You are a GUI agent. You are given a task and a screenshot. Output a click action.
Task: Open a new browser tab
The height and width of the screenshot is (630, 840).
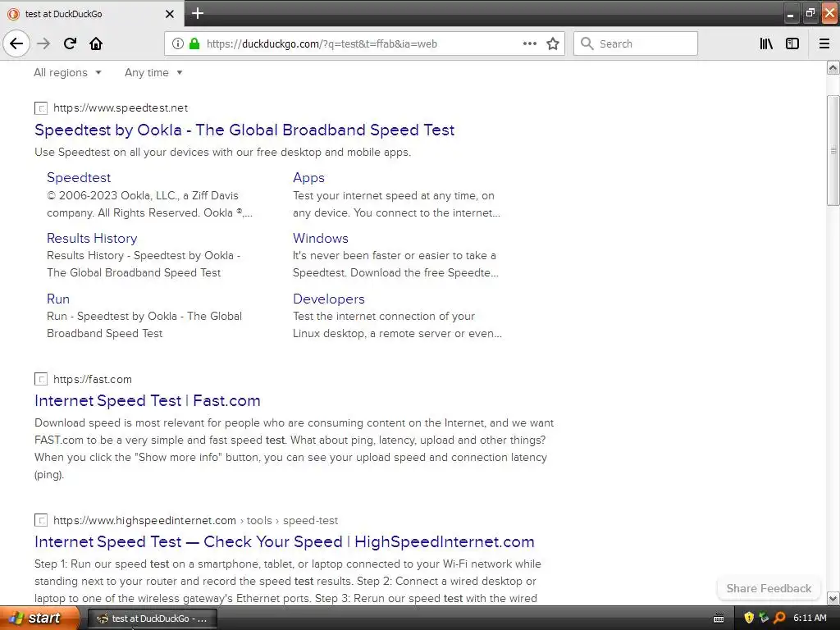[198, 13]
